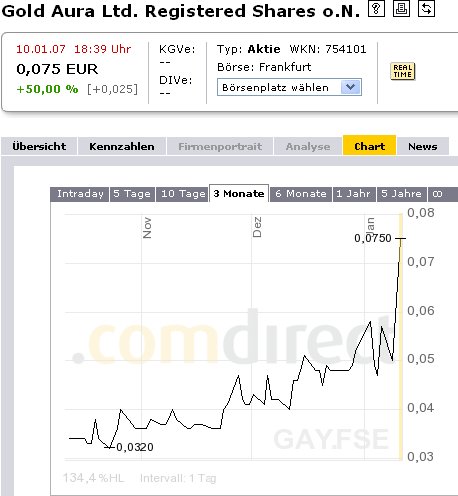Click the Gold Aura Ltd. page title
The image size is (458, 496).
click(181, 11)
